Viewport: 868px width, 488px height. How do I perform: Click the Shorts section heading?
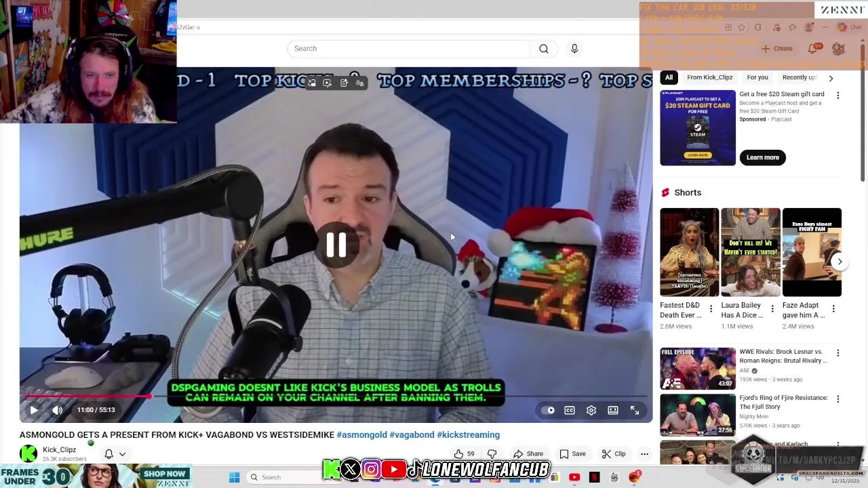pyautogui.click(x=688, y=192)
